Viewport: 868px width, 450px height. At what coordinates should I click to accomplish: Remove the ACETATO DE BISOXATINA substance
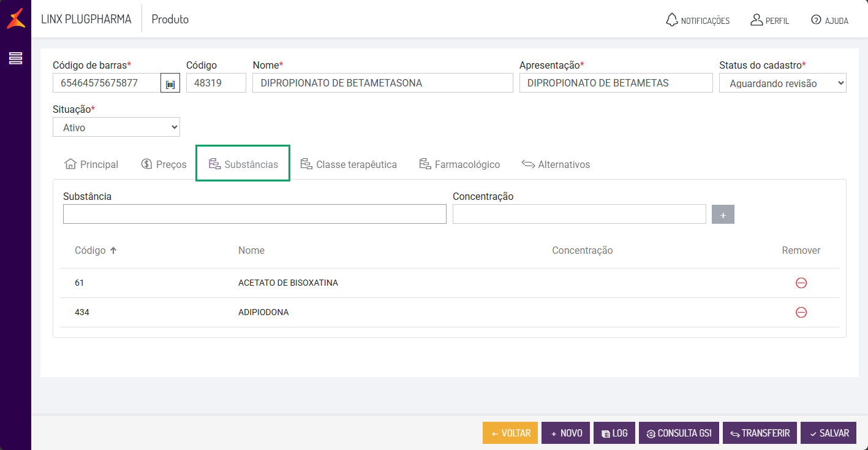tap(801, 283)
